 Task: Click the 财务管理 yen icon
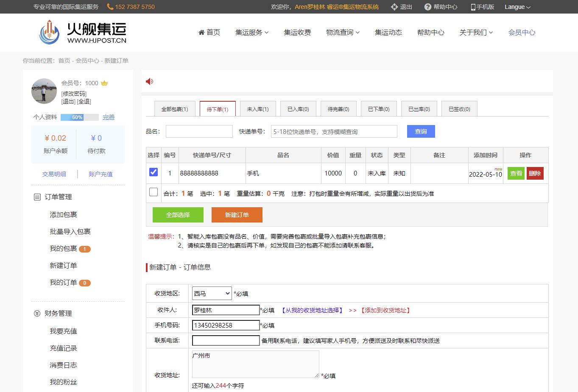[x=37, y=313]
